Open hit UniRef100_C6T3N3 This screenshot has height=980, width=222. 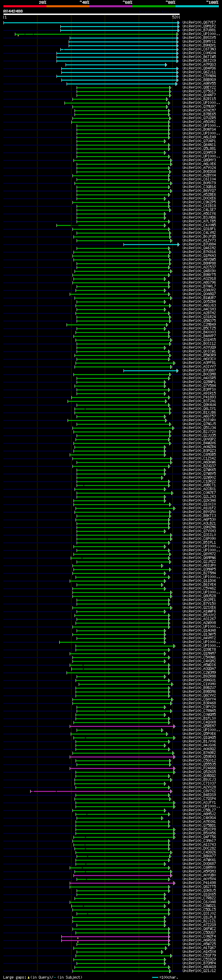pos(199,49)
